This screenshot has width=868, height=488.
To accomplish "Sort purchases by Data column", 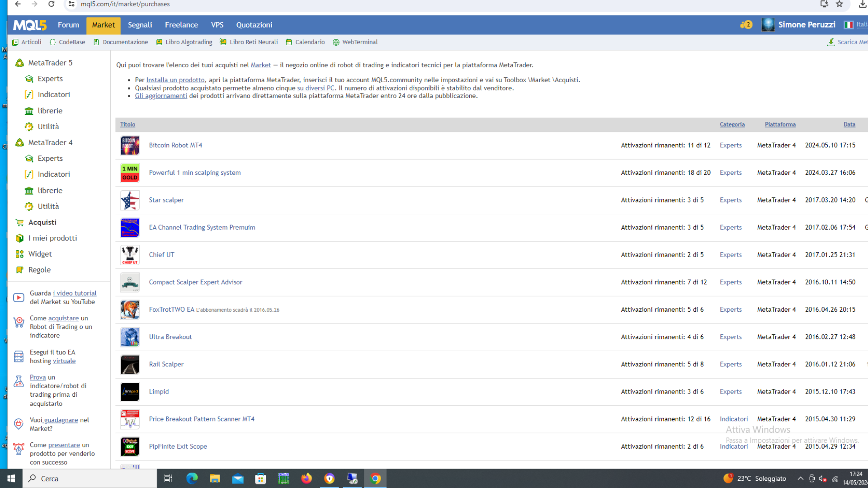I will click(x=849, y=124).
